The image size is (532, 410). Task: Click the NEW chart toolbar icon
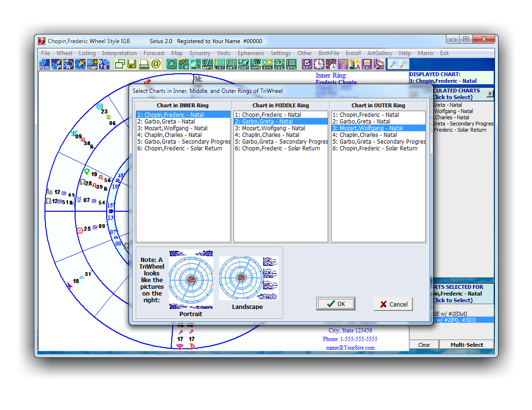coord(44,64)
